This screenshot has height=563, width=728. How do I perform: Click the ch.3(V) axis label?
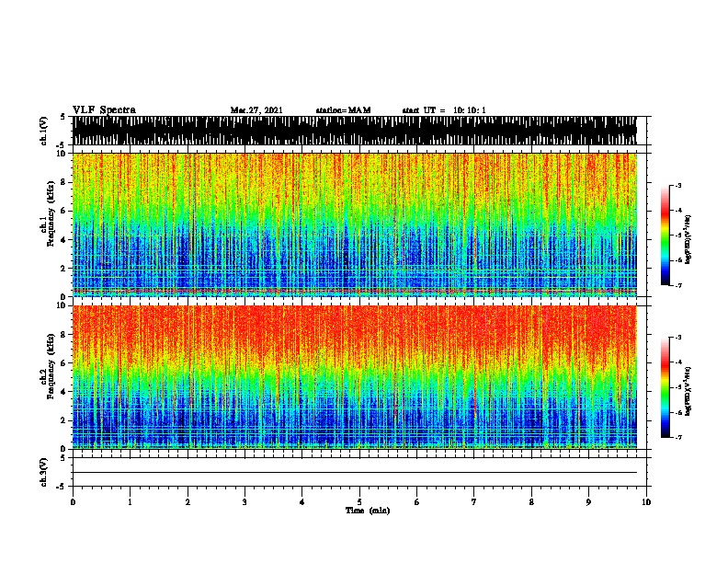coord(44,472)
